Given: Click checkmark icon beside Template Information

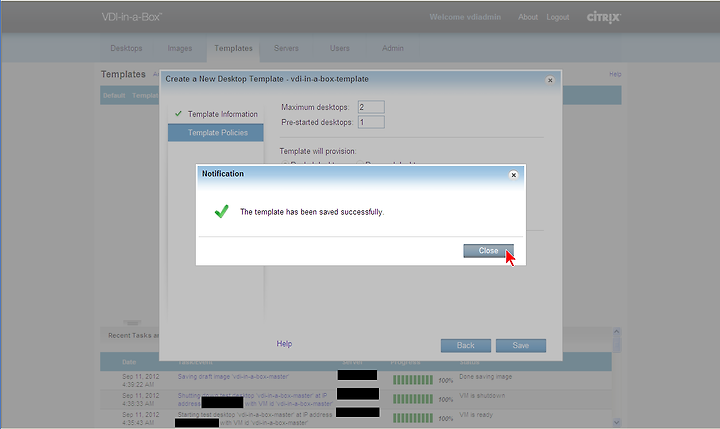Looking at the screenshot, I should tap(178, 113).
